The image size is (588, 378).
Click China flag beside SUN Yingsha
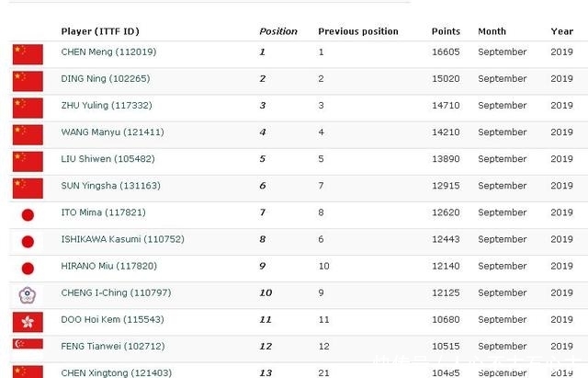tap(28, 188)
